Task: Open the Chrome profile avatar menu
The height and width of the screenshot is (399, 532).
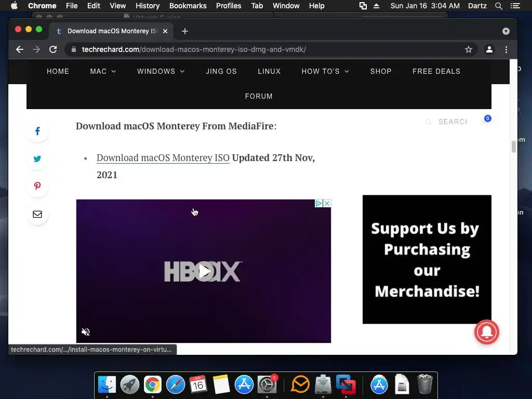Action: tap(489, 49)
